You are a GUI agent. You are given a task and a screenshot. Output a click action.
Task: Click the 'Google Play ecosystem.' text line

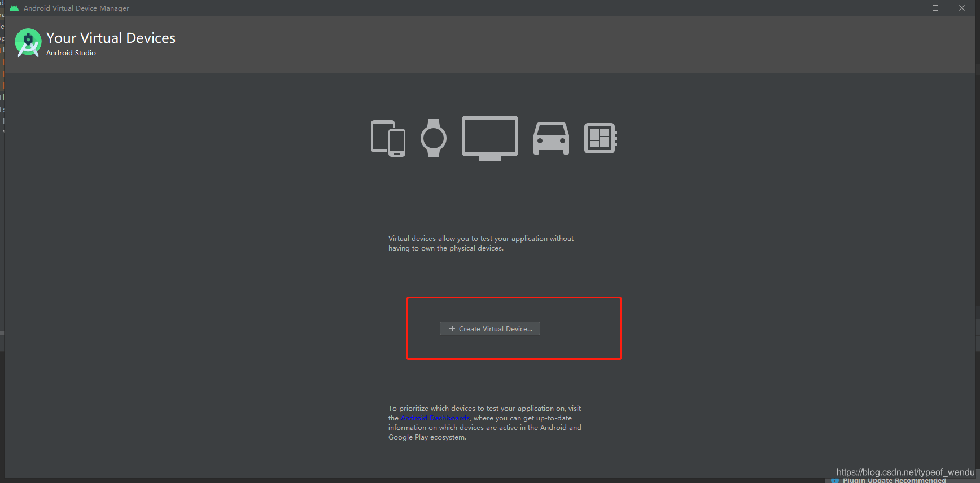point(427,437)
